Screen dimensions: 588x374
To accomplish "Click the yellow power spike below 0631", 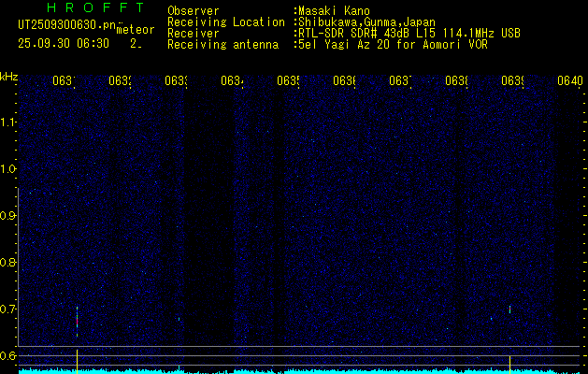I will 78,361.
